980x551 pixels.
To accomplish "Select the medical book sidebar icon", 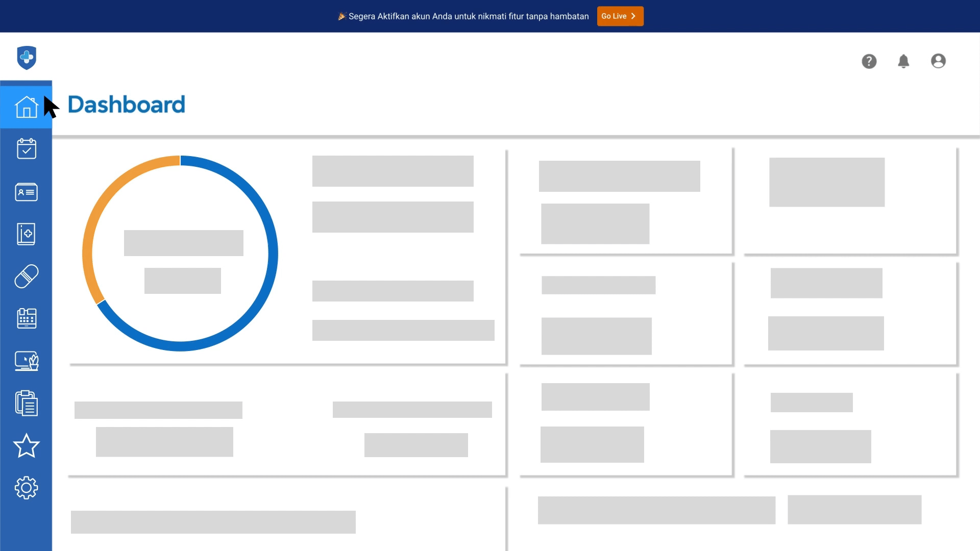I will [26, 234].
